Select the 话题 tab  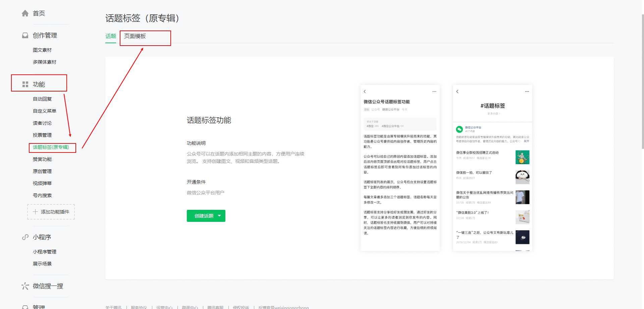[110, 36]
